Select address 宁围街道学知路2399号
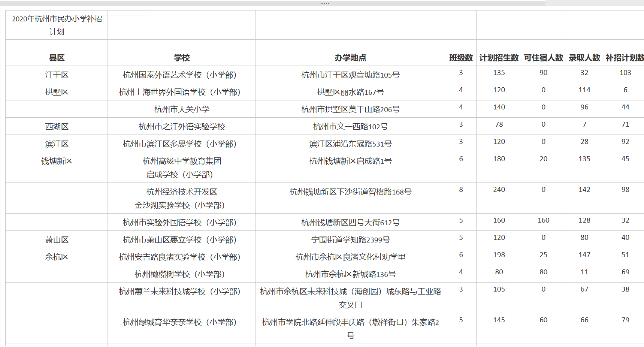The image size is (644, 347). click(x=350, y=240)
